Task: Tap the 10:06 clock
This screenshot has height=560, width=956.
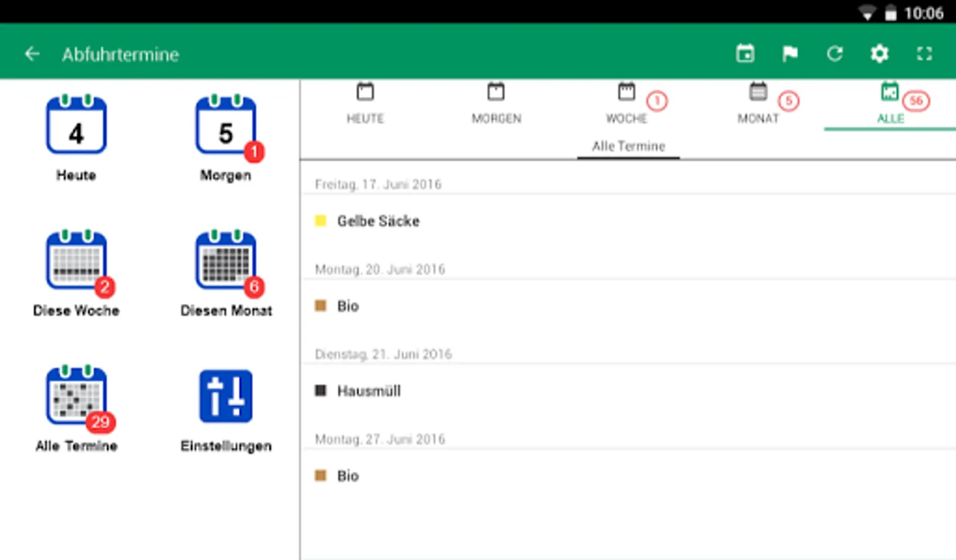Action: coord(924,13)
